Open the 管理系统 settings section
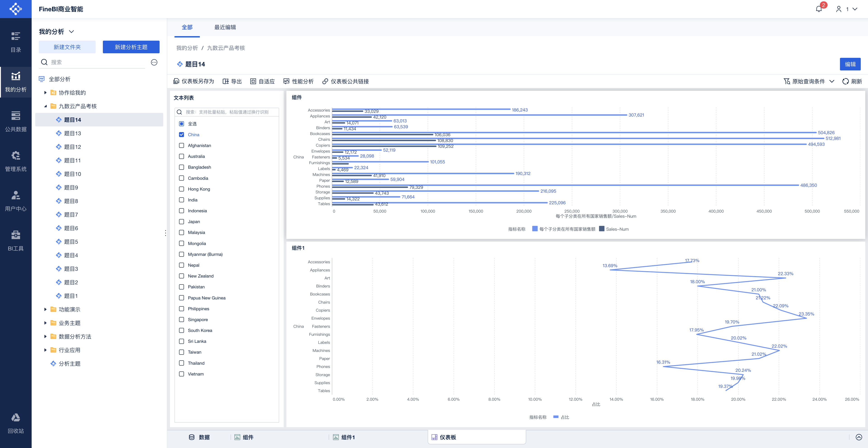The width and height of the screenshot is (868, 448). point(16,161)
